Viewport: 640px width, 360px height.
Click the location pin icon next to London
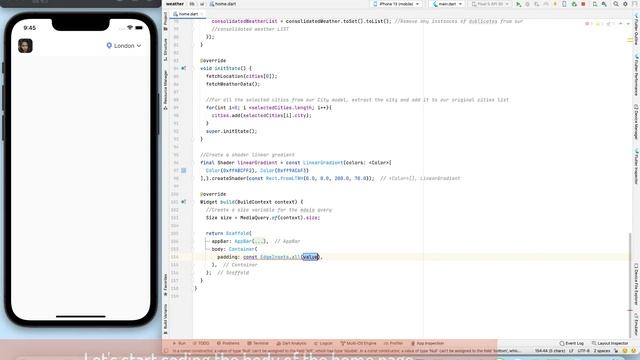109,46
